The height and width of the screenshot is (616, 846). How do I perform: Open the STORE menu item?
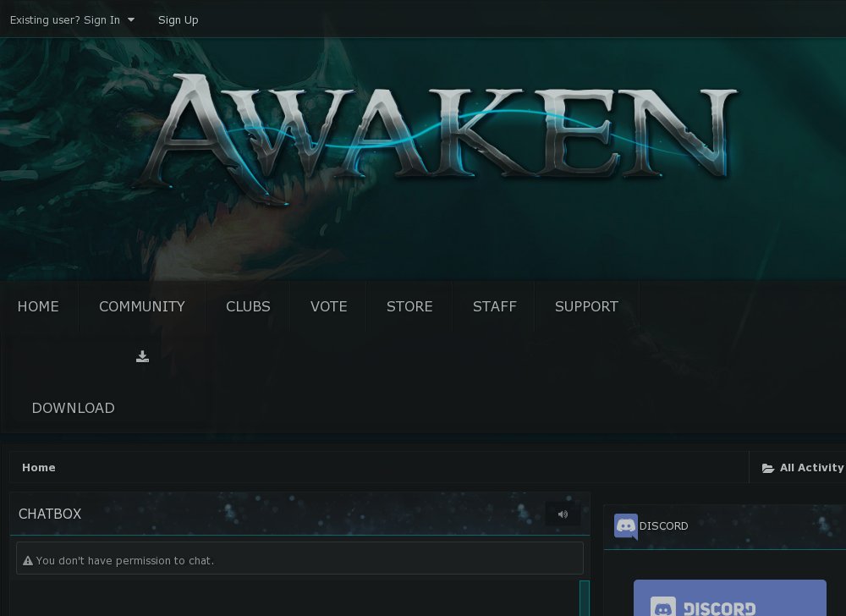pyautogui.click(x=409, y=306)
